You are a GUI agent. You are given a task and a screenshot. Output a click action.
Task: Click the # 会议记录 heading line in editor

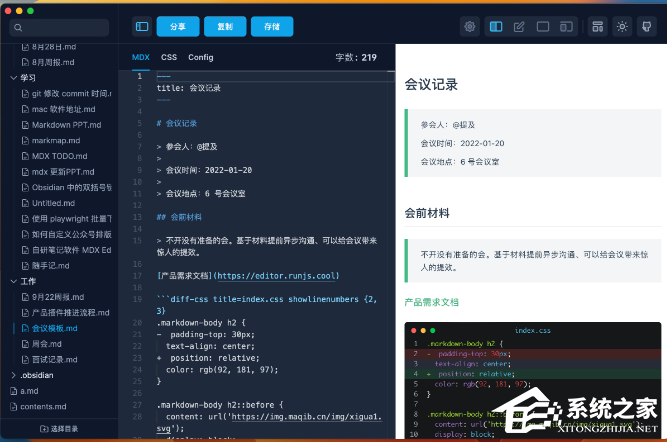(177, 123)
